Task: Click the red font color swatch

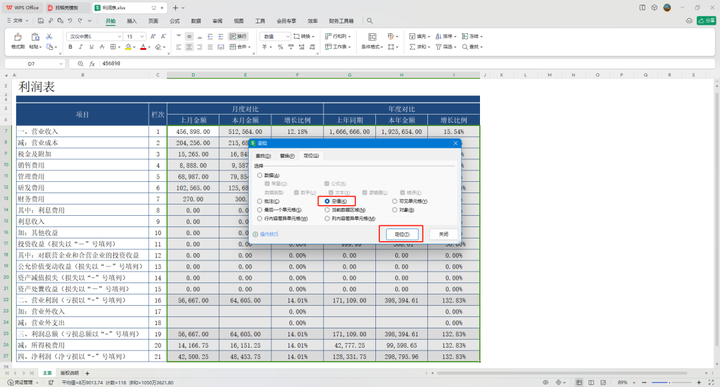Action: click(143, 47)
